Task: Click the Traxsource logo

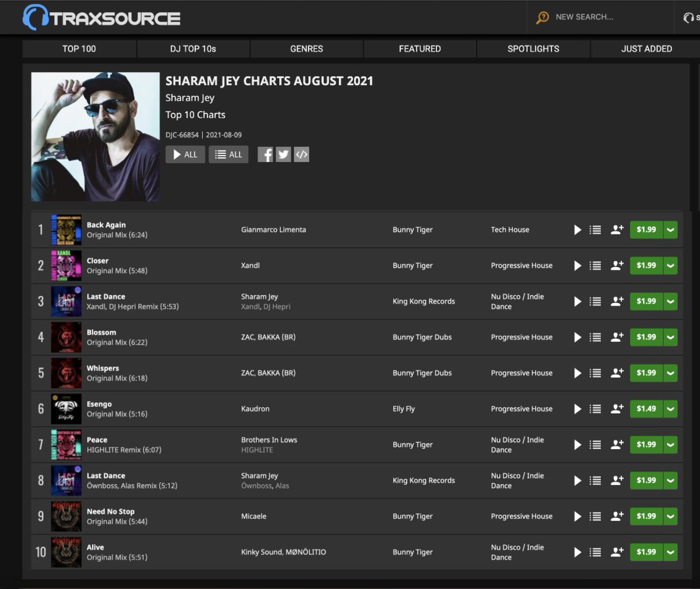Action: (x=101, y=17)
